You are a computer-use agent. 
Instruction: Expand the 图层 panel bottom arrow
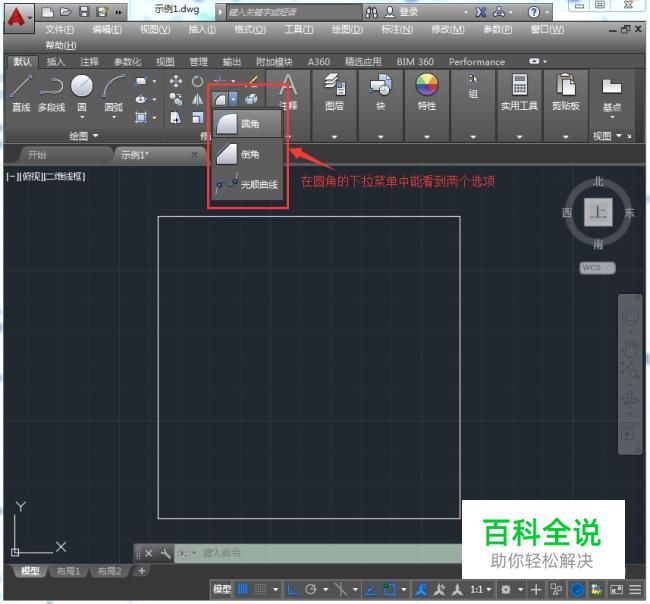(x=334, y=137)
